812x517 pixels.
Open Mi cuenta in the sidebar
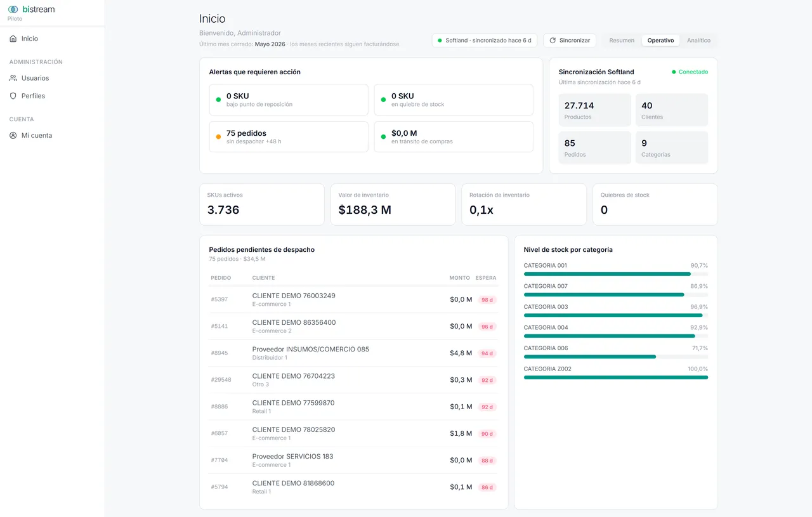click(x=52, y=135)
